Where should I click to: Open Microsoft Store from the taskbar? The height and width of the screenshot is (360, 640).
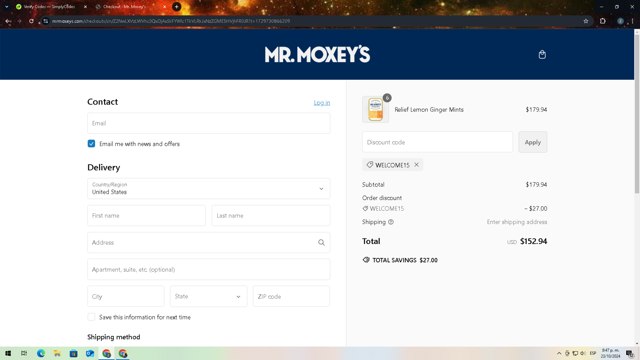pyautogui.click(x=73, y=353)
